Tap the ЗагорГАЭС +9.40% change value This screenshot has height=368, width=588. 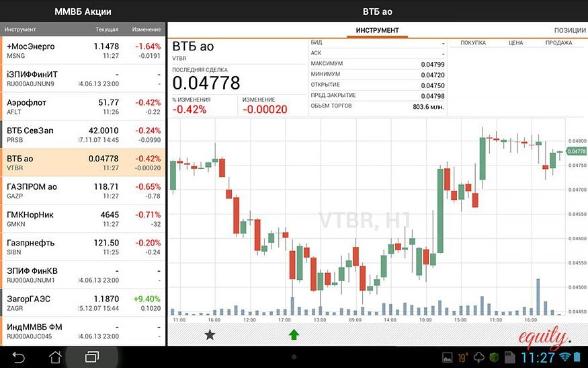click(x=146, y=299)
